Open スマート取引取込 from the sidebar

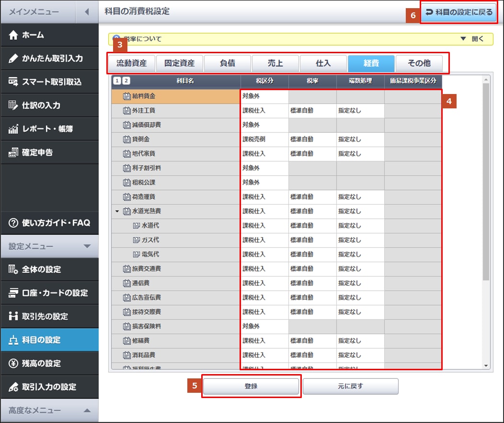click(49, 82)
